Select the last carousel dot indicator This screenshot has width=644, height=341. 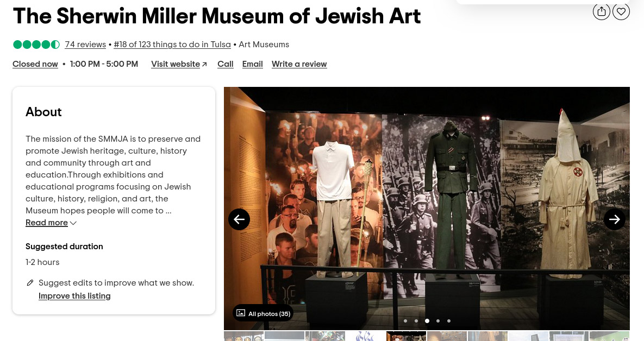point(449,321)
